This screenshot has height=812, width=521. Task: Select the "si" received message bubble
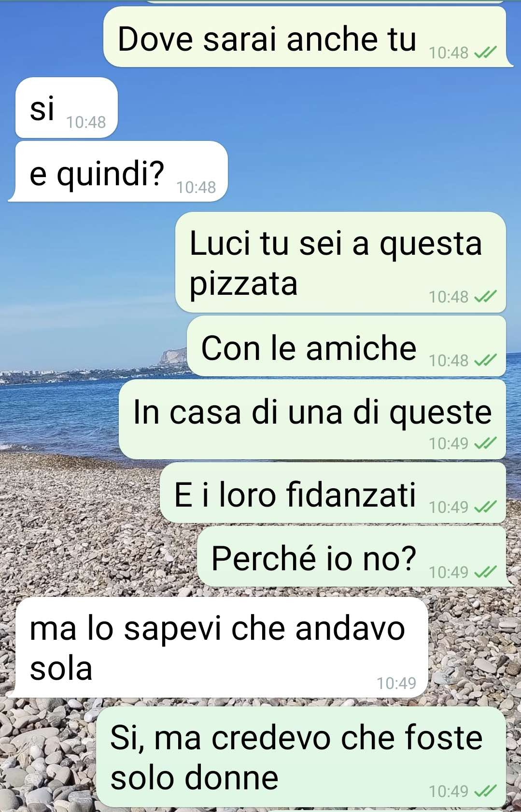pos(67,108)
